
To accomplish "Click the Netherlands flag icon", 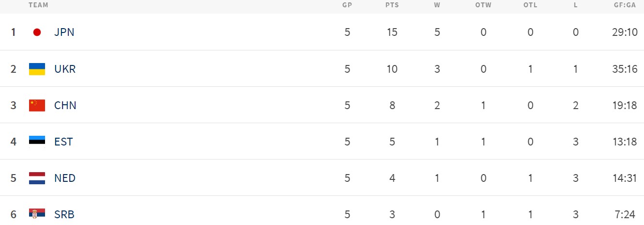I will pos(37,178).
